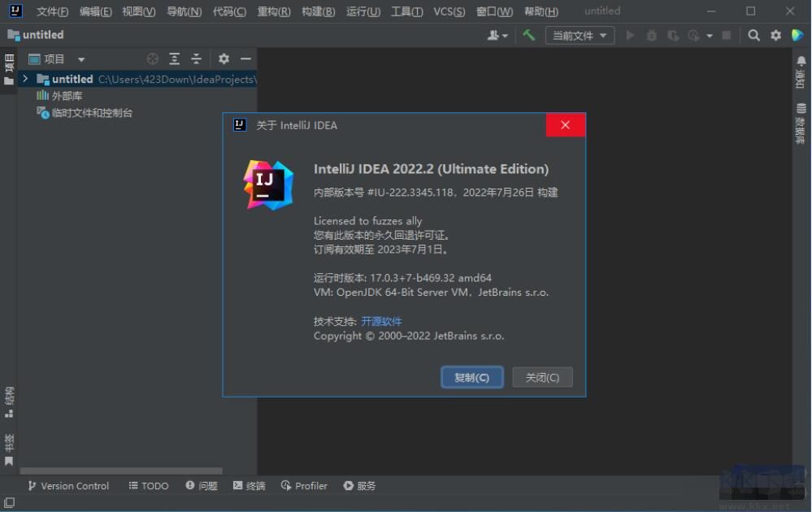The width and height of the screenshot is (812, 512).
Task: Toggle the 结构 structure panel stripe
Action: pos(9,401)
